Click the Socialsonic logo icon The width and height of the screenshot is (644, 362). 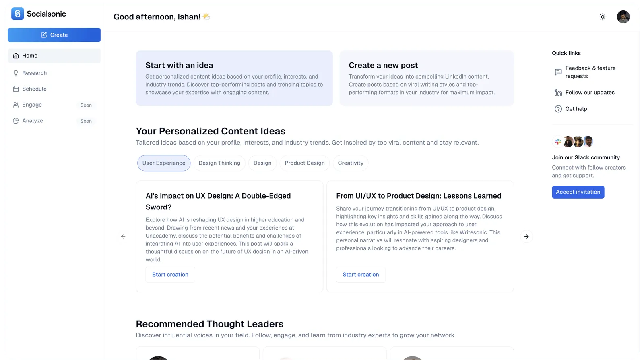click(x=17, y=14)
